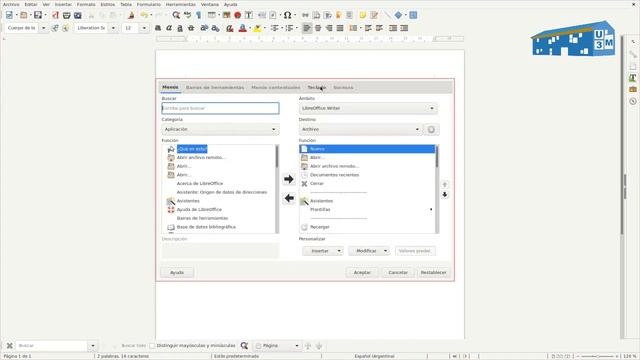Switch to the Teclado tab
640x360 pixels.
tap(317, 87)
